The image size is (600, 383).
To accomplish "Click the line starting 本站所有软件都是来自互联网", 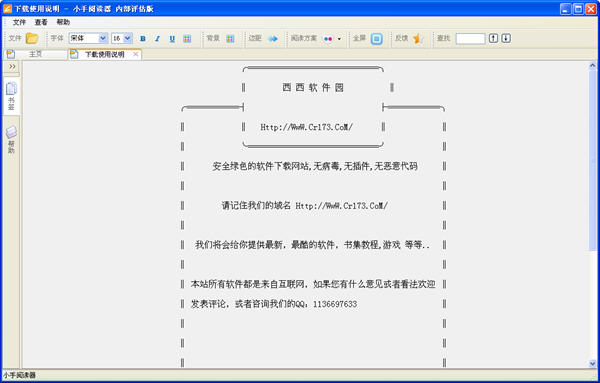I will click(313, 284).
